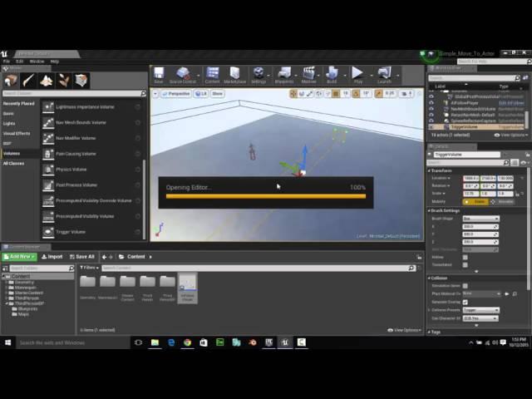Click the Save All button

[81, 257]
